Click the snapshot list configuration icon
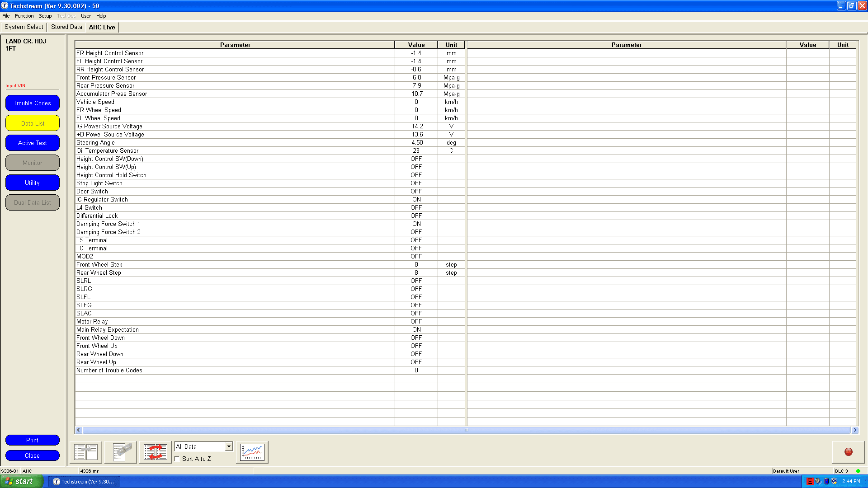 [121, 452]
